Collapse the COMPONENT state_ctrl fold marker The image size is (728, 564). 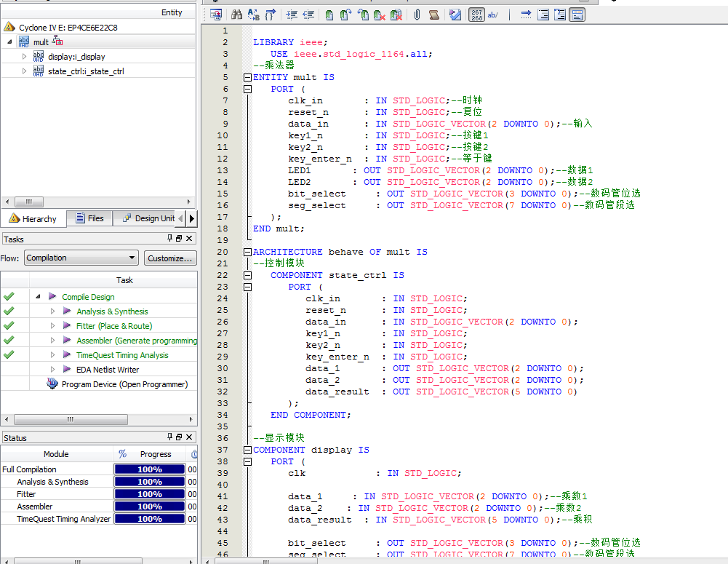point(247,275)
